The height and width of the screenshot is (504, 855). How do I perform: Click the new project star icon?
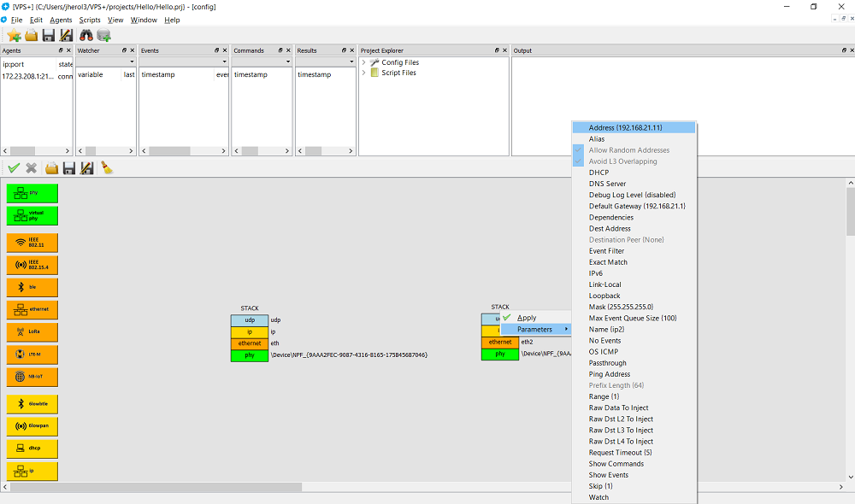click(x=14, y=35)
